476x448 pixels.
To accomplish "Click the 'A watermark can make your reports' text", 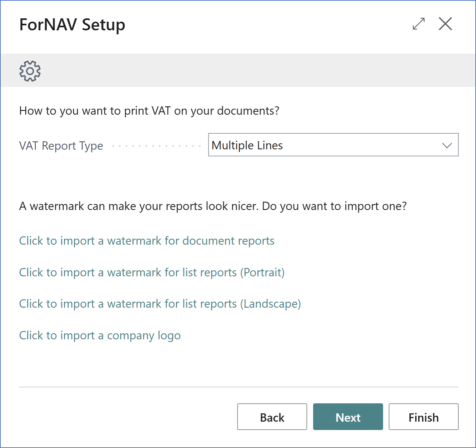I will pyautogui.click(x=213, y=206).
